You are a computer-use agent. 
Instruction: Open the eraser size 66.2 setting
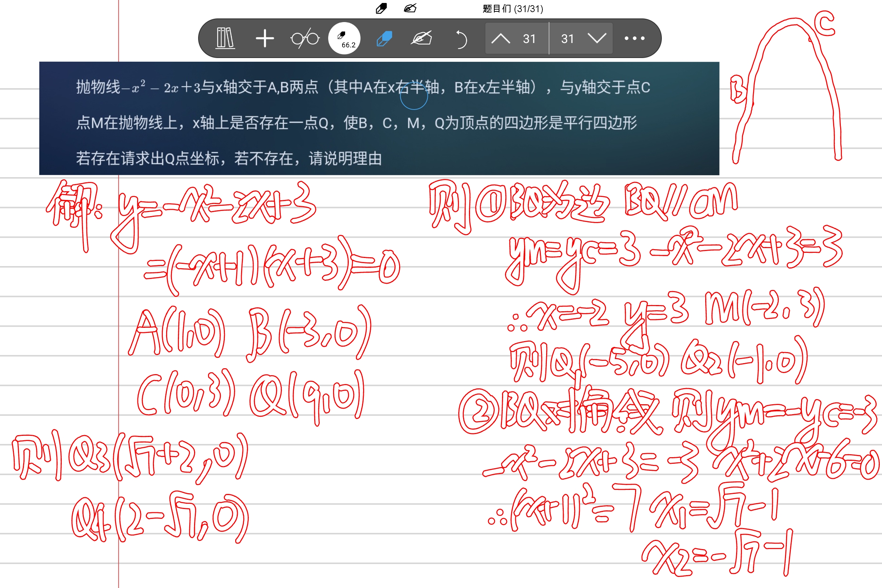(x=344, y=38)
